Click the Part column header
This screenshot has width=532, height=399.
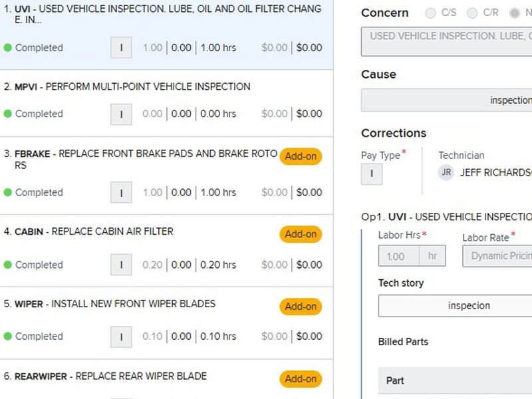[395, 380]
